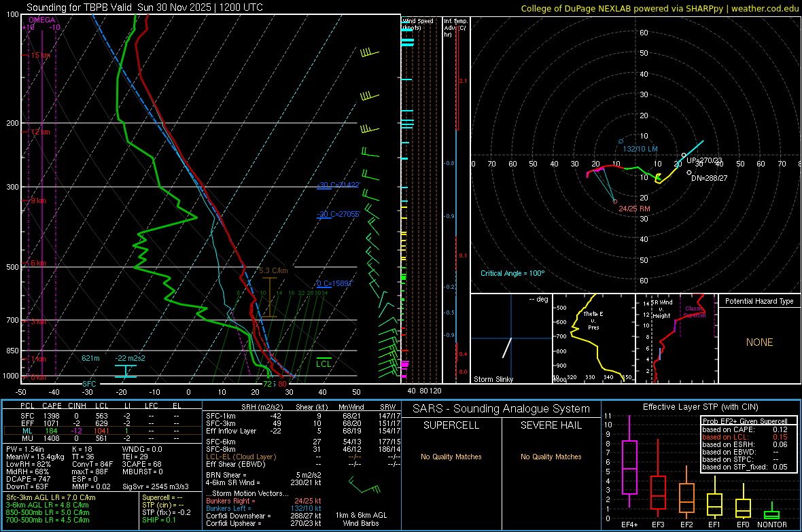Click the 'SigSvr = 2545 m3/s3' value
This screenshot has height=532, width=802.
[x=155, y=486]
